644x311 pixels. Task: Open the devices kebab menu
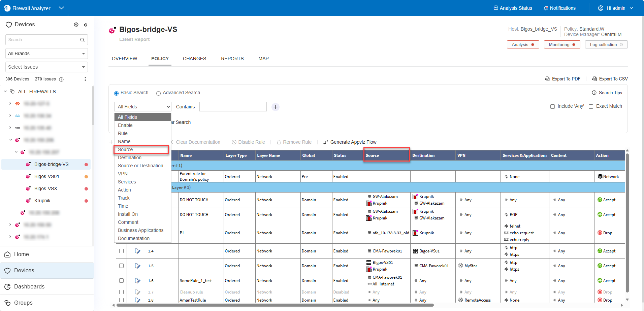(x=85, y=79)
